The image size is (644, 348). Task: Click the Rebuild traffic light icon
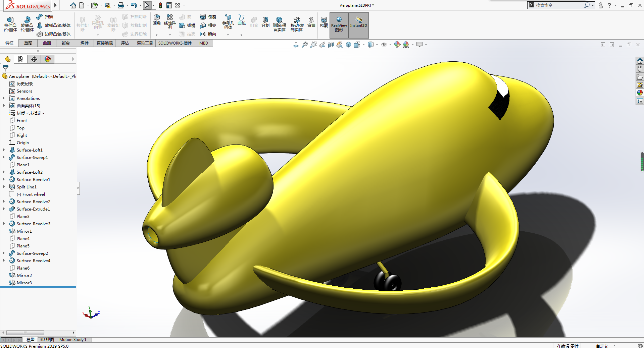pos(160,5)
